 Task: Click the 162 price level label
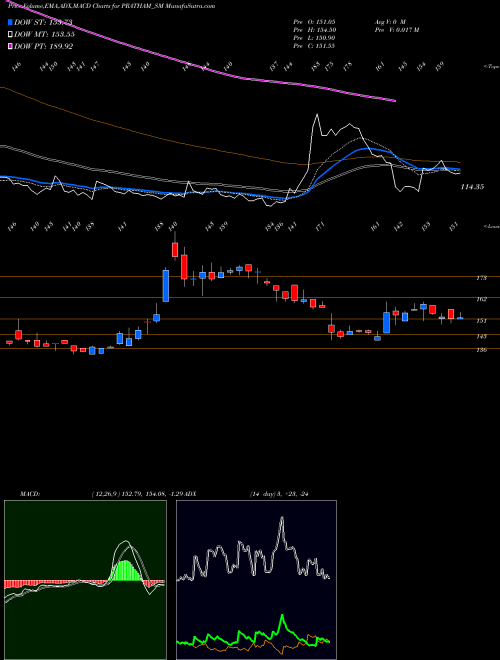(x=482, y=299)
